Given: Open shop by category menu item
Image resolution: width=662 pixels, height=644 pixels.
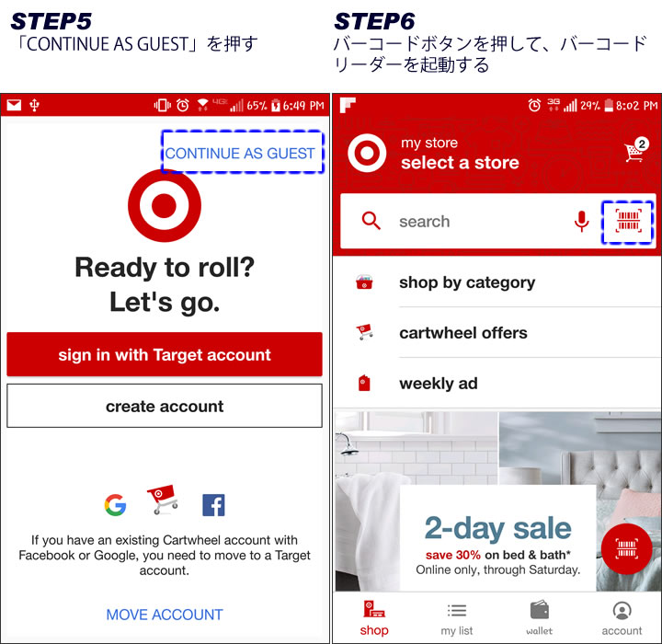Looking at the screenshot, I should point(497,282).
